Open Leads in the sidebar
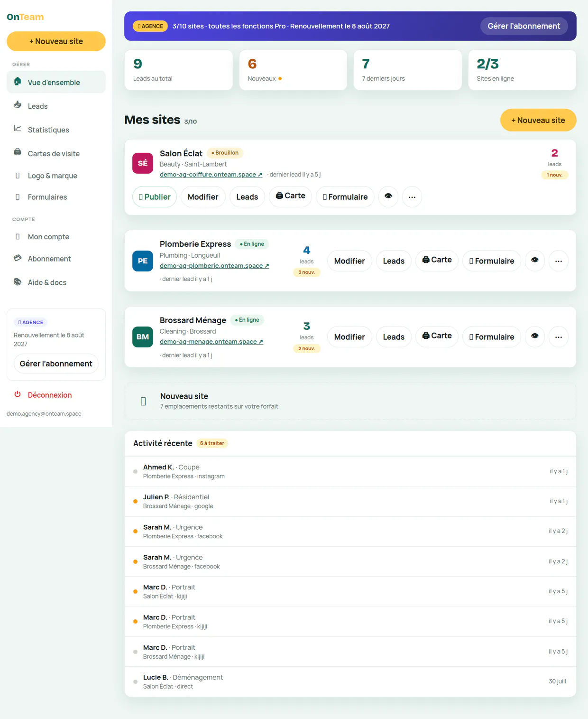588x719 pixels. point(56,106)
